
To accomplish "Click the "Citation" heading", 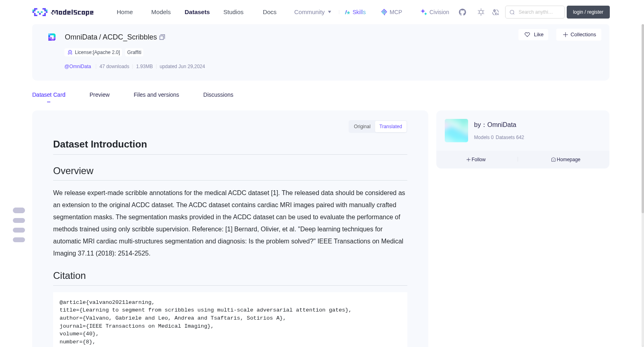I will point(69,276).
